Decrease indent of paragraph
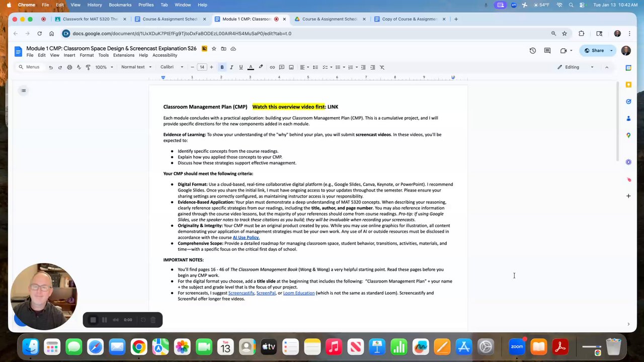This screenshot has width=644, height=362. (363, 67)
